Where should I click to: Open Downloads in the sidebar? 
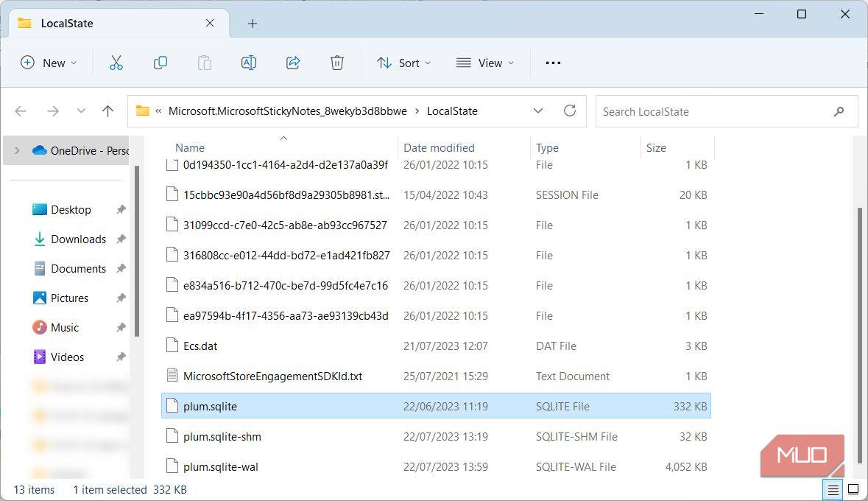[78, 239]
